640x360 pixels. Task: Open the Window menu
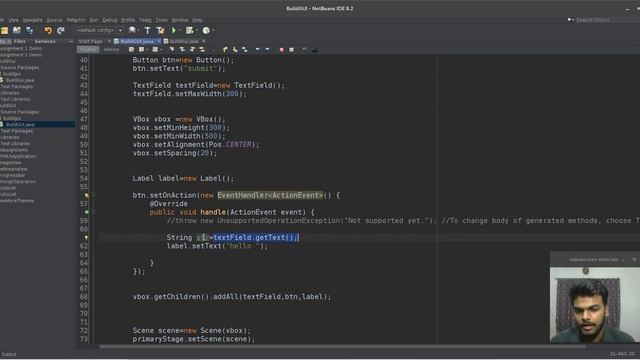point(180,20)
